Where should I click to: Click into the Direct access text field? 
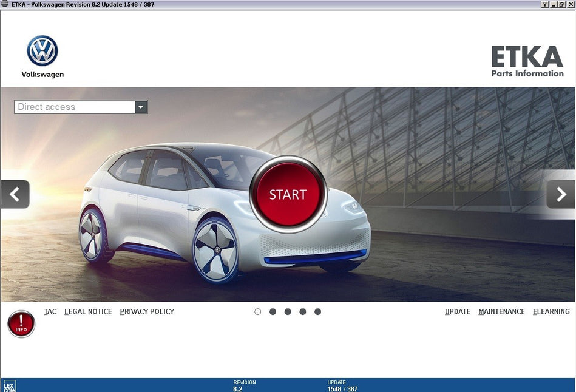74,107
